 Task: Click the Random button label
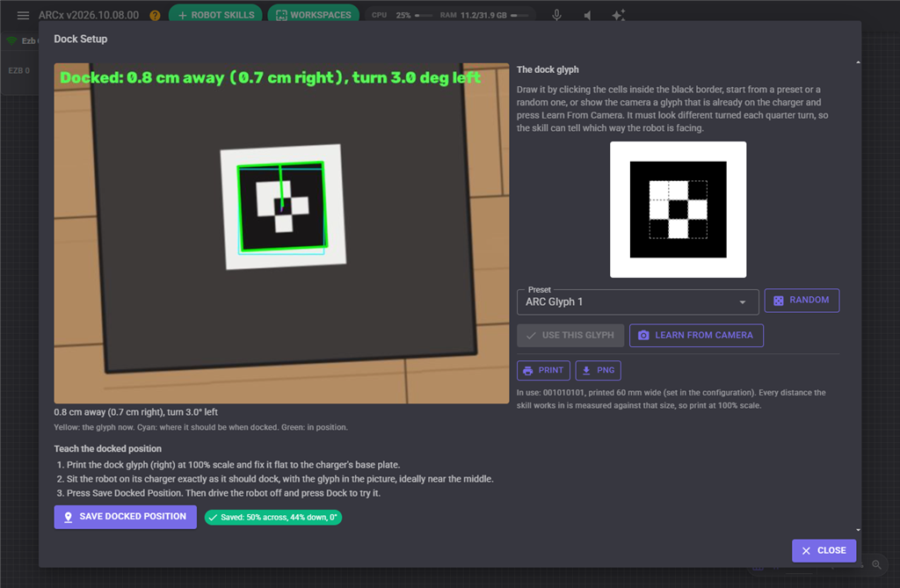click(x=809, y=301)
